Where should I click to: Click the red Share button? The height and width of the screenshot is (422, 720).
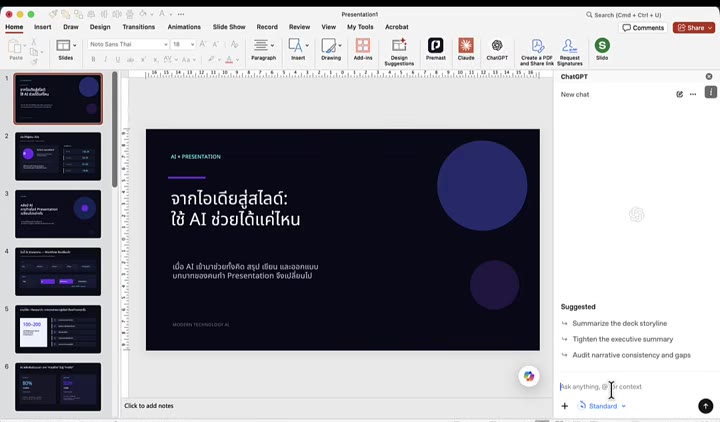(x=694, y=28)
